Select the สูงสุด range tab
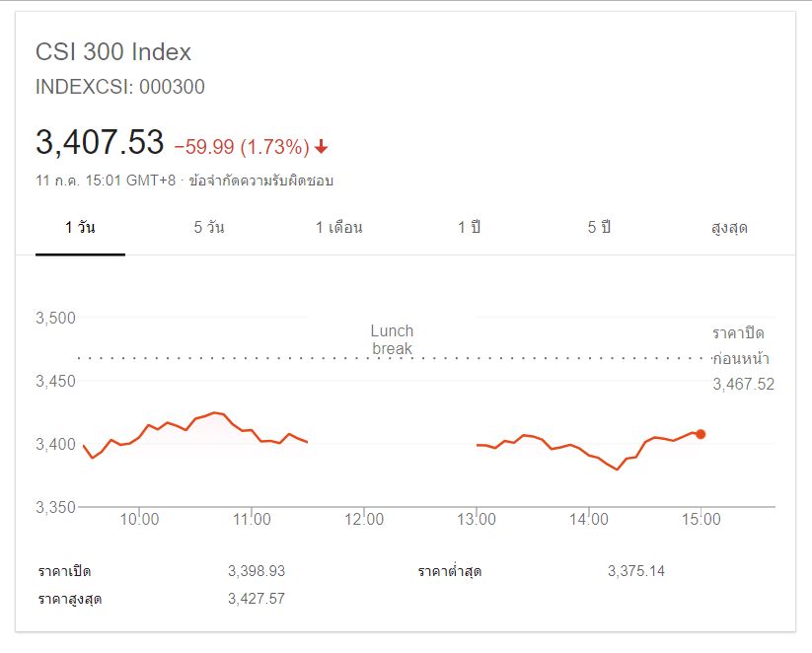 coord(729,228)
